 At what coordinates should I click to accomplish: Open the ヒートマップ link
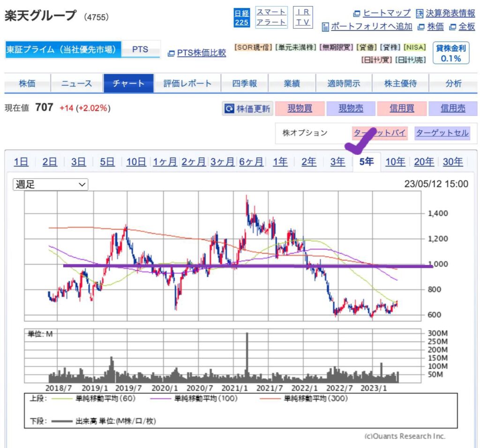(387, 13)
